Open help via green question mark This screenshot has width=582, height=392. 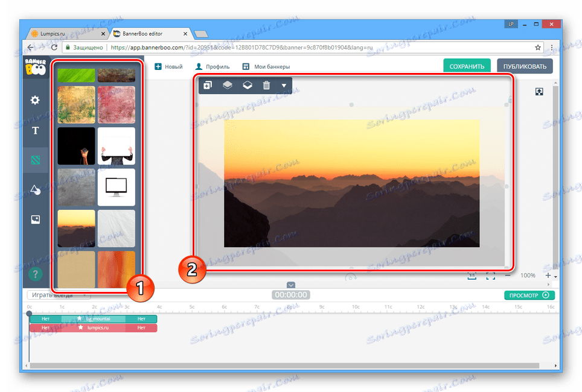click(x=35, y=274)
